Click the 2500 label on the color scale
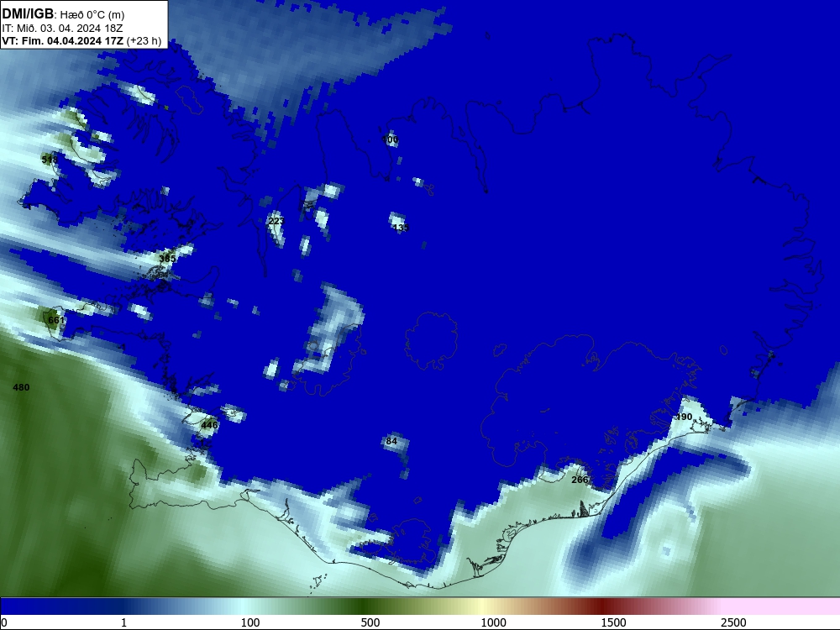The width and height of the screenshot is (840, 630). (733, 622)
